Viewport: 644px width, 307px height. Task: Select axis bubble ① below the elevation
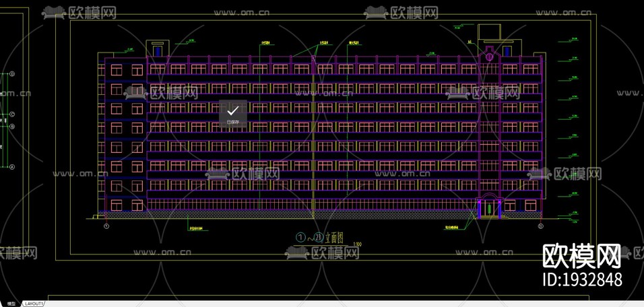click(x=106, y=226)
